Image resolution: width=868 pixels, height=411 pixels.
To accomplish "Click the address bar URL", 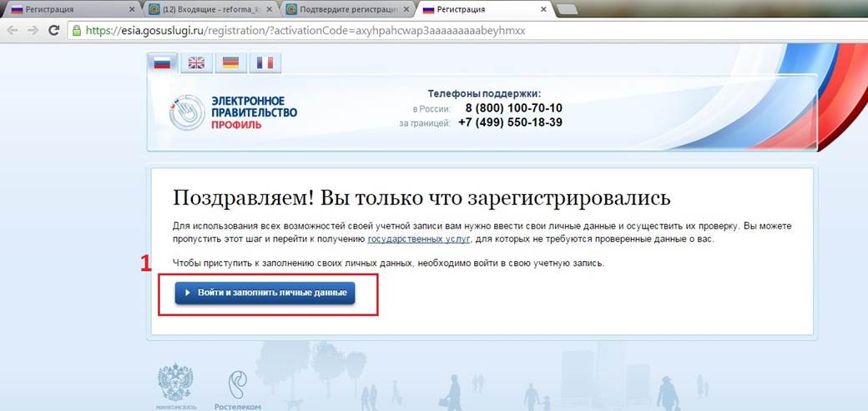I will tap(305, 31).
